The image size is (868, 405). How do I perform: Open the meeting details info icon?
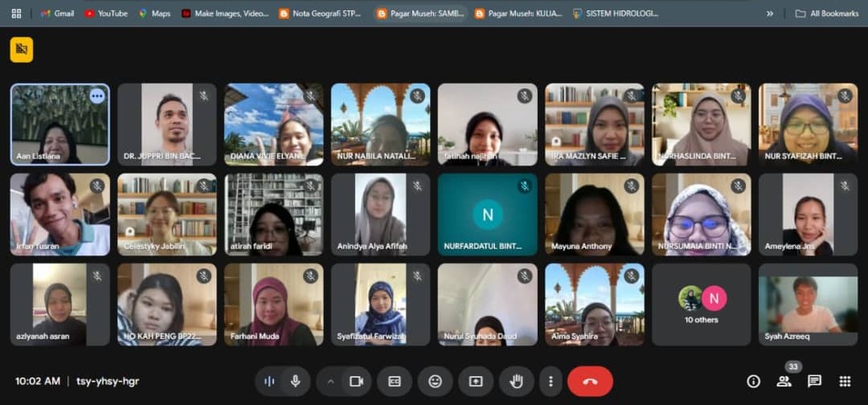click(x=753, y=381)
